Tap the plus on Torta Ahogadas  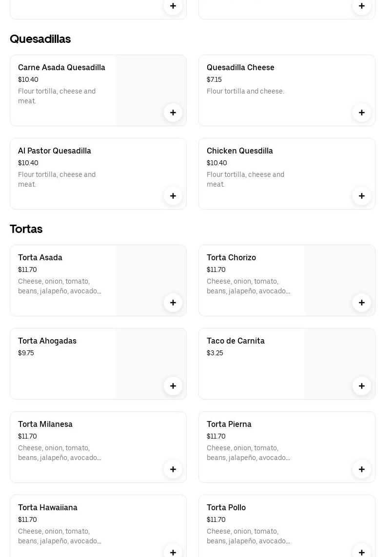(x=173, y=386)
